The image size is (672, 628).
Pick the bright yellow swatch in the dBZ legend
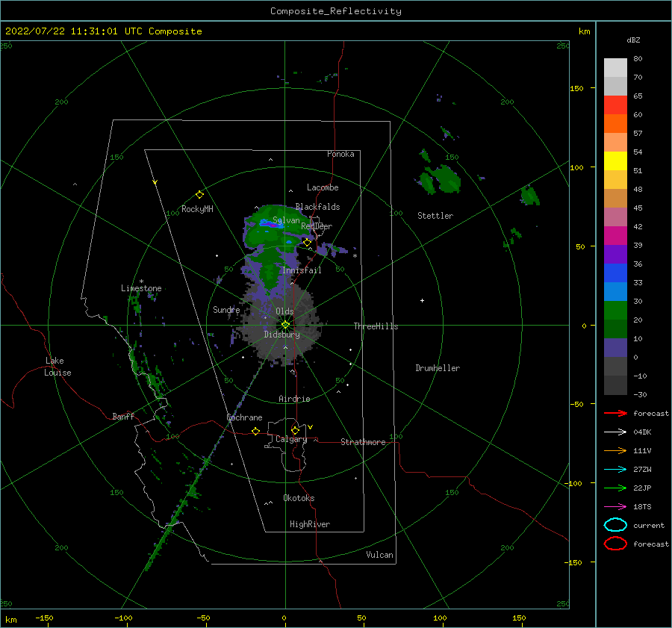pos(615,161)
